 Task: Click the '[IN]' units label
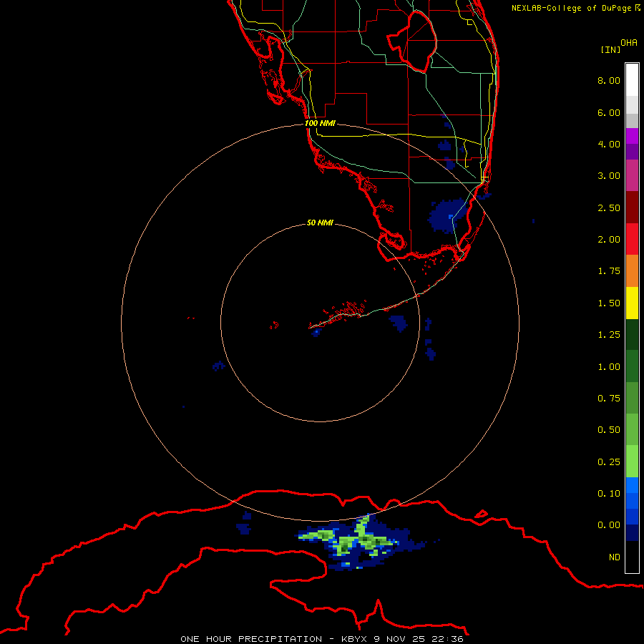point(611,49)
